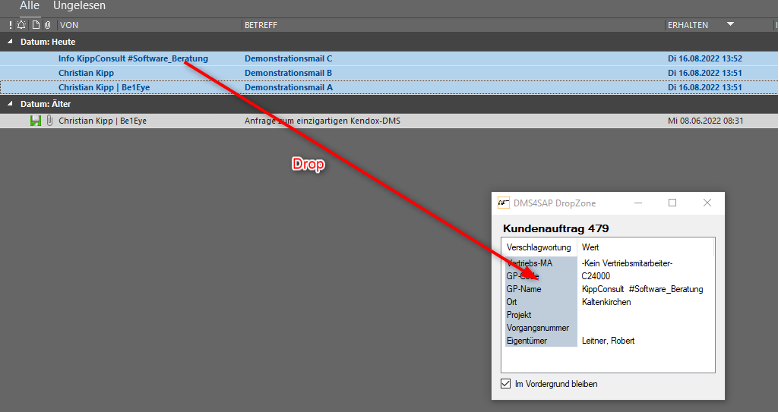This screenshot has width=779, height=412.
Task: Click the importance column header icon
Action: 10,23
